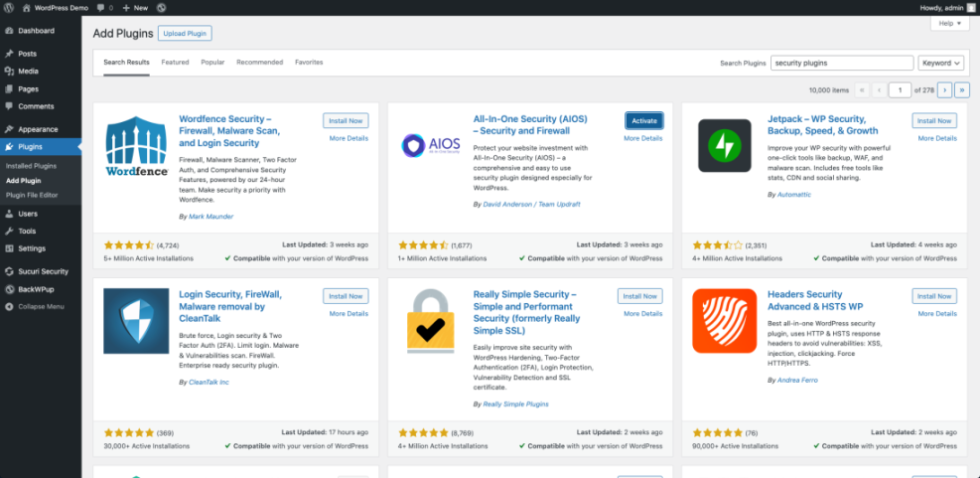Install Wordfence Security now
Image resolution: width=980 pixels, height=478 pixels.
pyautogui.click(x=346, y=121)
